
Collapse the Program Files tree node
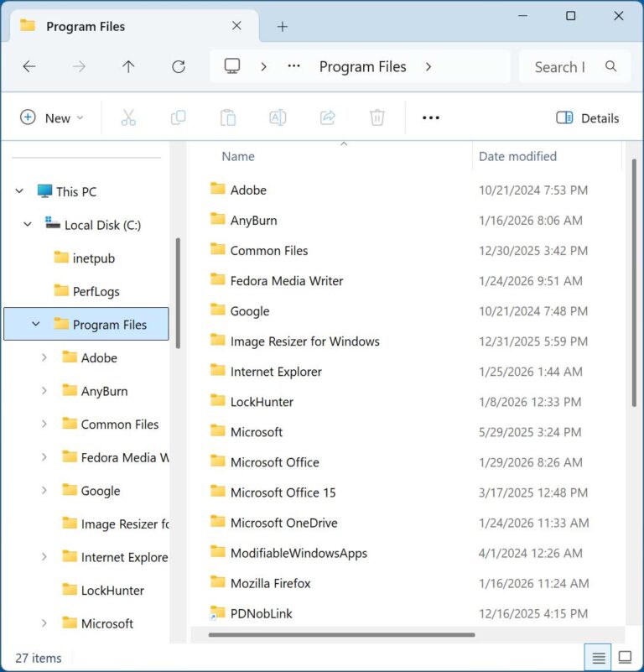[35, 324]
